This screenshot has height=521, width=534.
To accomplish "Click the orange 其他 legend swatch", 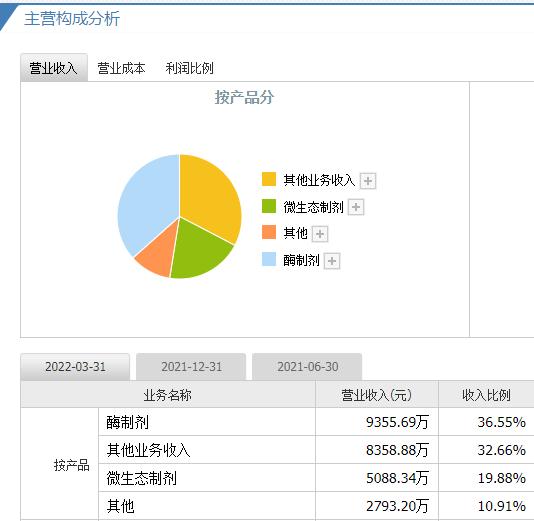I will pos(269,232).
